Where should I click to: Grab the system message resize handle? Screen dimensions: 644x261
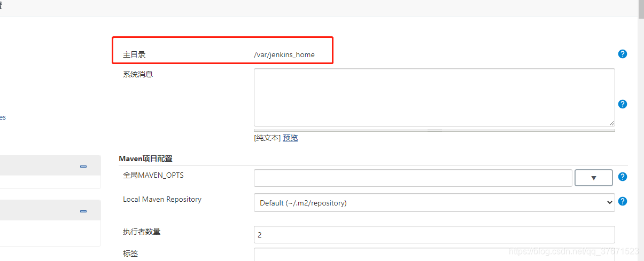point(434,130)
